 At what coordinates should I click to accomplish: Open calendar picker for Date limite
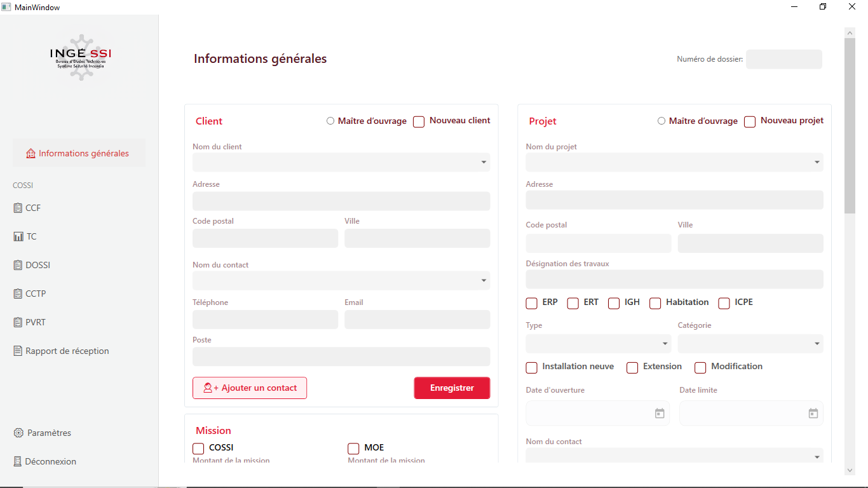[813, 413]
